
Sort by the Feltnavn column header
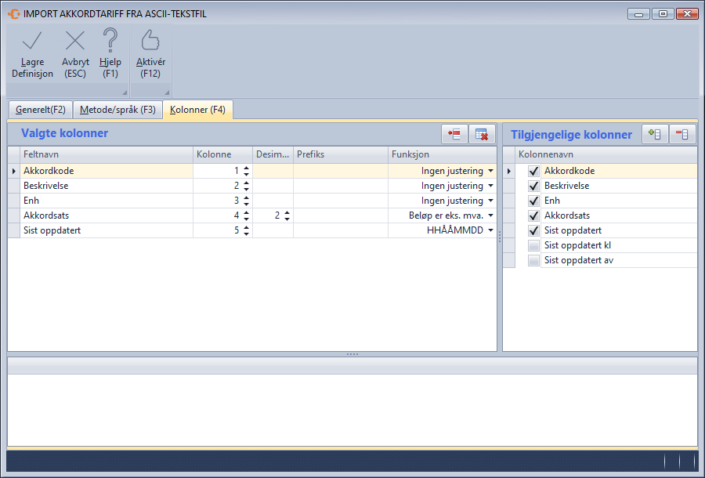100,155
